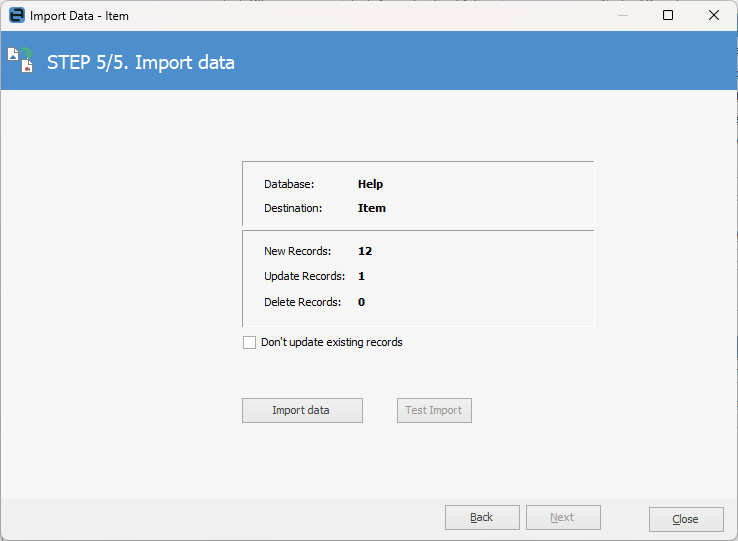
Task: Click the 'Destination:' label
Action: (x=293, y=208)
